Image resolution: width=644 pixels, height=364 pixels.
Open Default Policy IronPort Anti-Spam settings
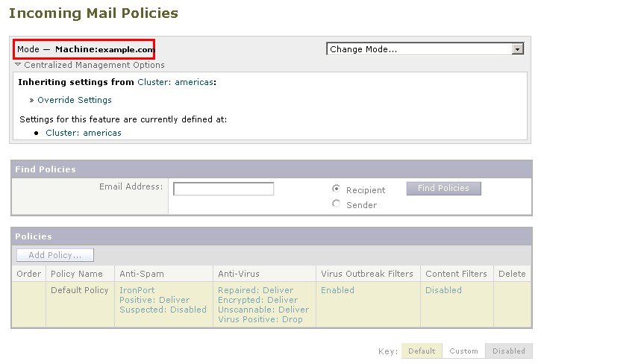[x=163, y=300]
